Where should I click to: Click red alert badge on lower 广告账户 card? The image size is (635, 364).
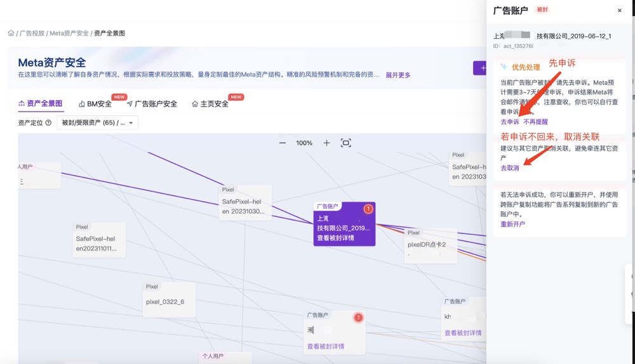pyautogui.click(x=358, y=318)
